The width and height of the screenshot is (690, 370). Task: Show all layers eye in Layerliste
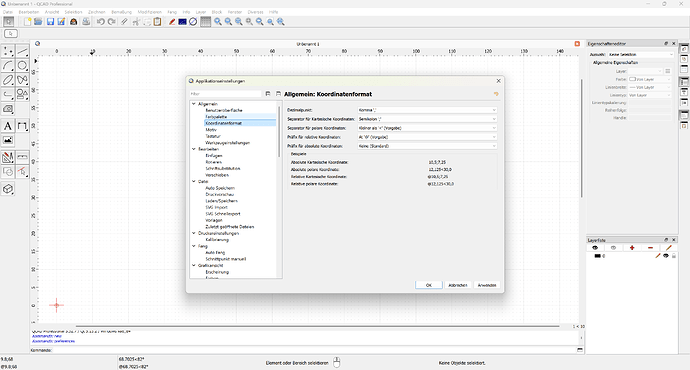595,248
